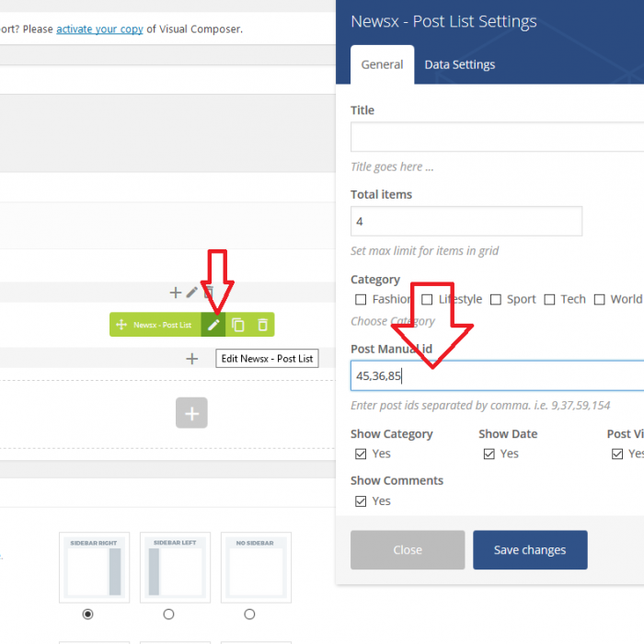The height and width of the screenshot is (644, 644).
Task: Tick the Sport category checkbox
Action: click(496, 299)
